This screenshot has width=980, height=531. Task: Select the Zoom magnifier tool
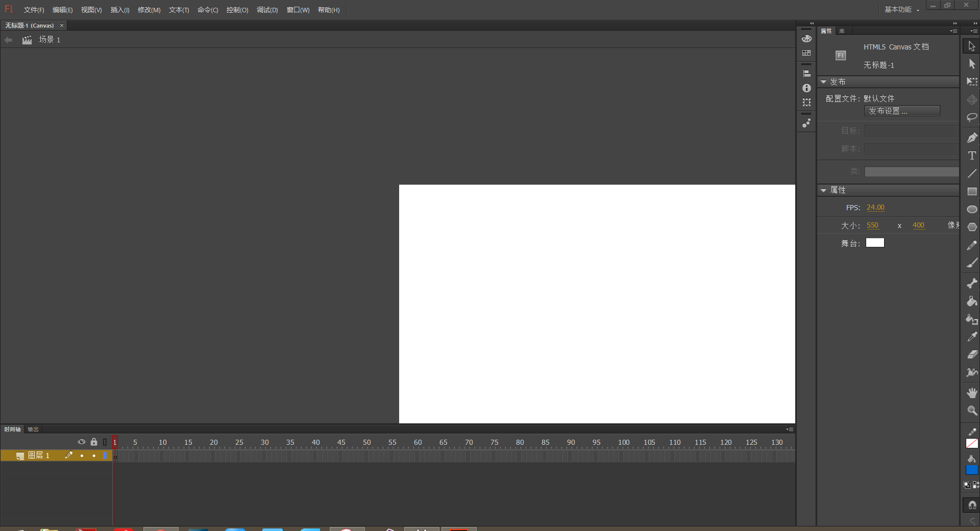point(972,411)
